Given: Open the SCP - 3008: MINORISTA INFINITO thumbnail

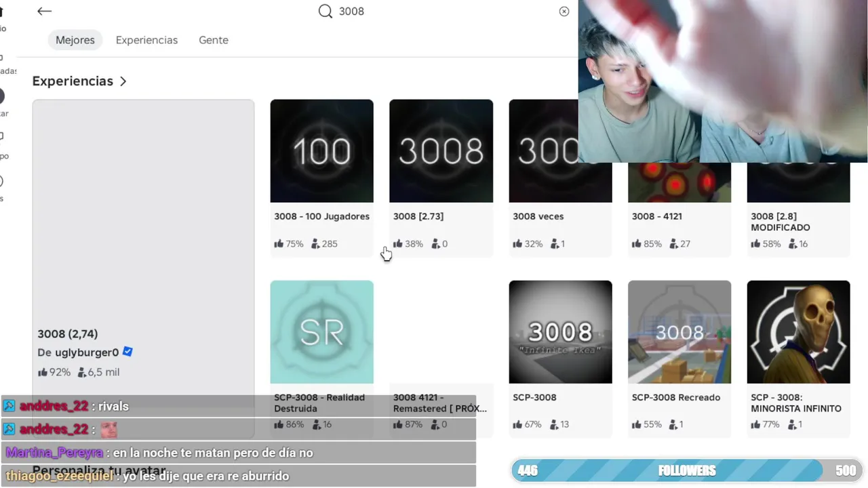Looking at the screenshot, I should (x=798, y=332).
